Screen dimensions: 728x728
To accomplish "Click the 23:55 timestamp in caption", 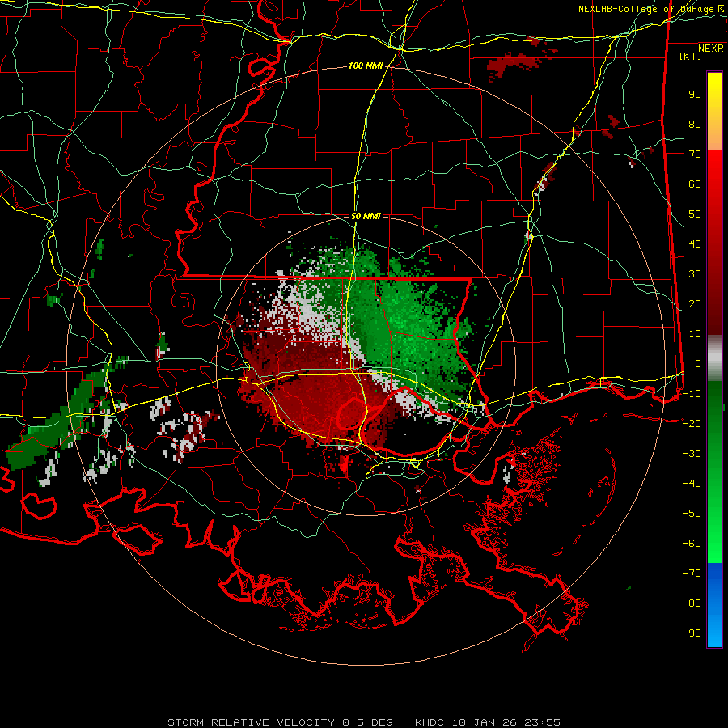I will coord(543,722).
